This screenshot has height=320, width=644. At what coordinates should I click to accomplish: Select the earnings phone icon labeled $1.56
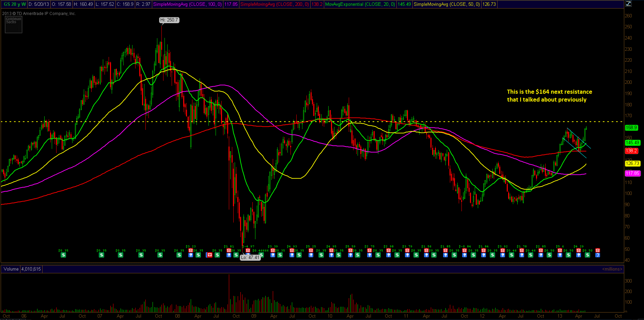[426, 250]
